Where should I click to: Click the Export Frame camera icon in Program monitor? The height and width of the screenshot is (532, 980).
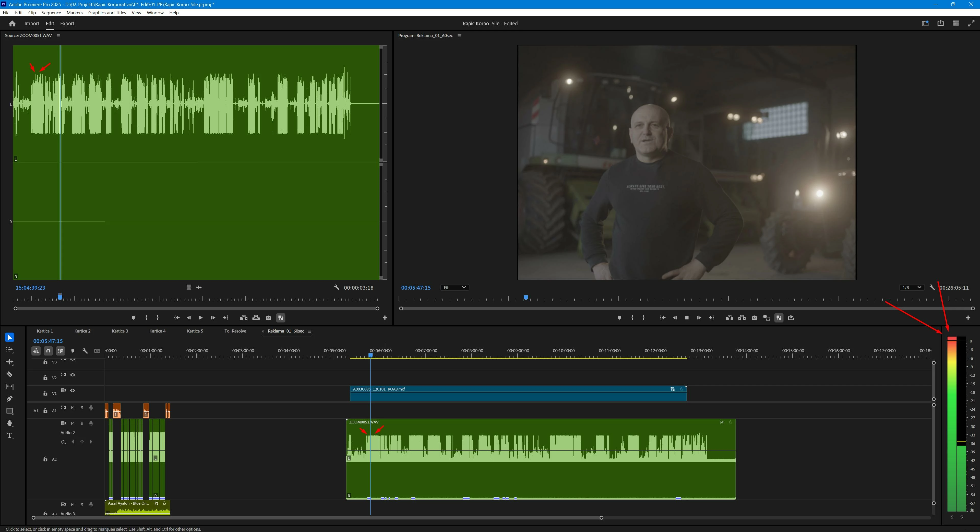[754, 318]
